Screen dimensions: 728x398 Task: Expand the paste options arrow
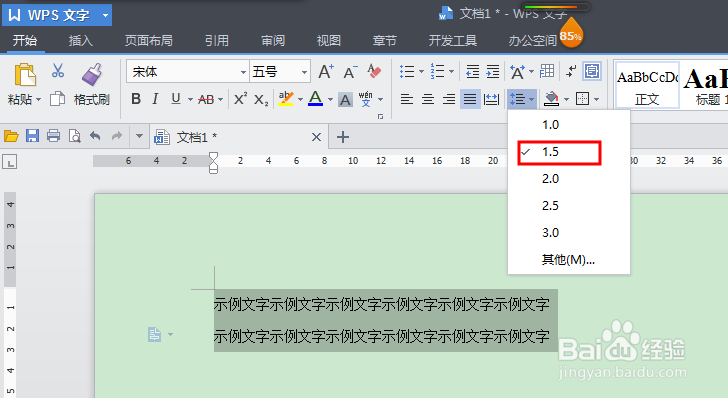pyautogui.click(x=39, y=99)
